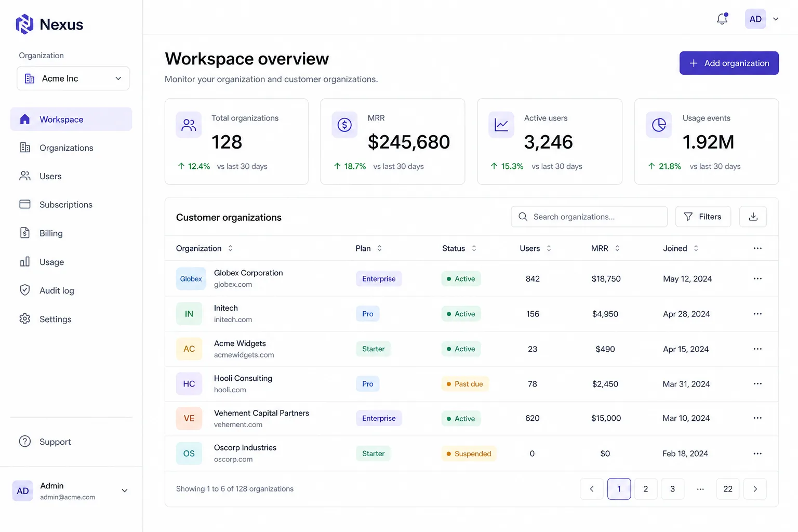Click the Vehement VE avatar
This screenshot has width=798, height=532.
click(x=189, y=418)
